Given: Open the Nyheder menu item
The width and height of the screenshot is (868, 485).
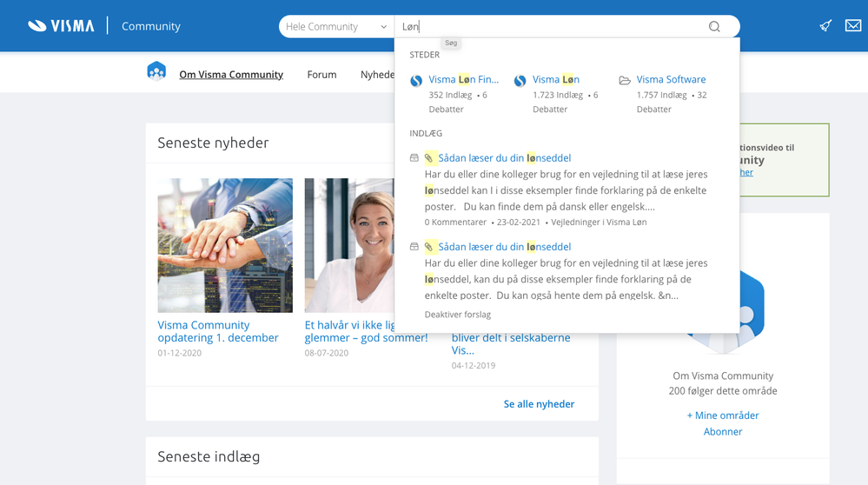Looking at the screenshot, I should click(x=378, y=74).
